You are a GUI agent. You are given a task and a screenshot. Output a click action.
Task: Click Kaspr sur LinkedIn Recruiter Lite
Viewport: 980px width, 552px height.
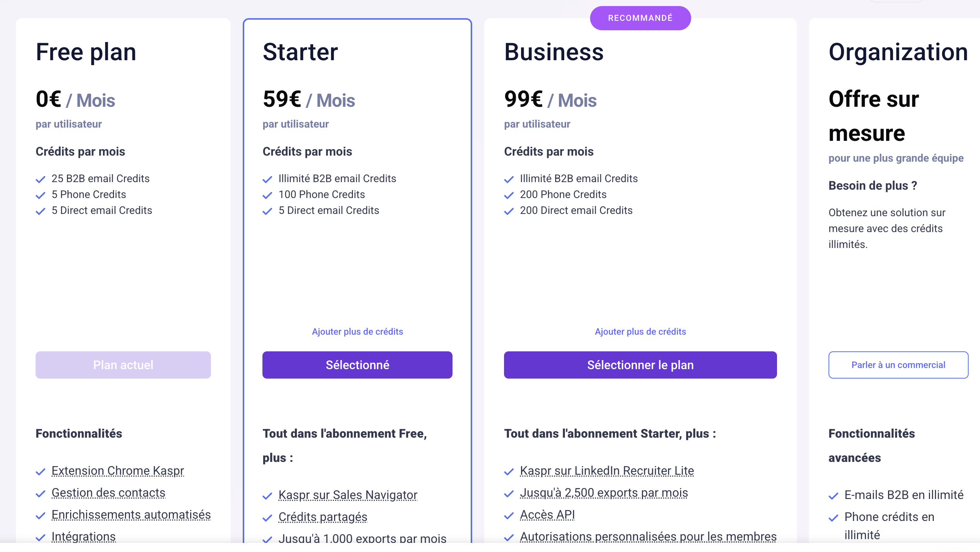[607, 471]
